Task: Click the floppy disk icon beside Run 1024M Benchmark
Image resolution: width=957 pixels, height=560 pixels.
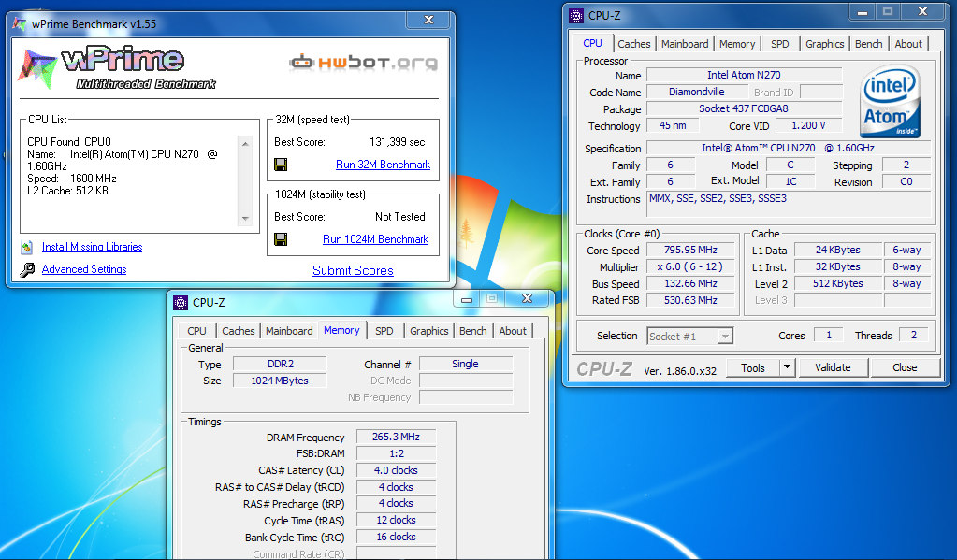Action: (281, 239)
